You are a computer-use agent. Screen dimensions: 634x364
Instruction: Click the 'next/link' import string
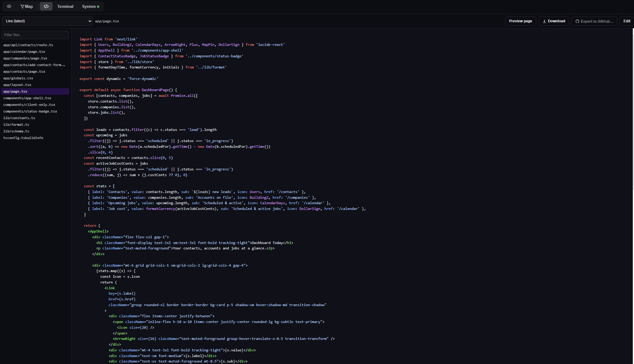coord(126,39)
